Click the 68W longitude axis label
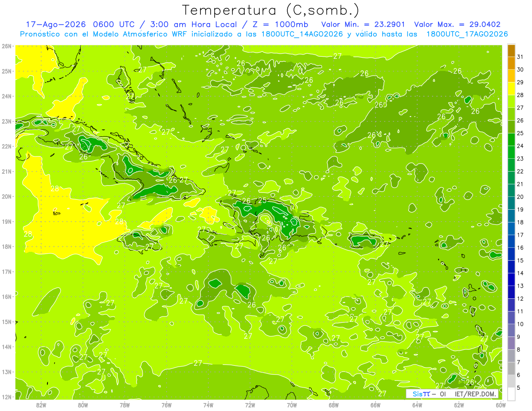The width and height of the screenshot is (532, 411). point(334,405)
